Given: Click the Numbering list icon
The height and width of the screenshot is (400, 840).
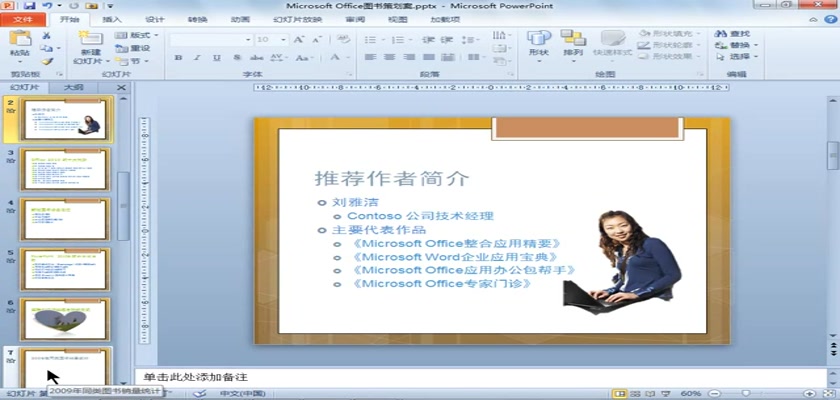Looking at the screenshot, I should [x=398, y=40].
